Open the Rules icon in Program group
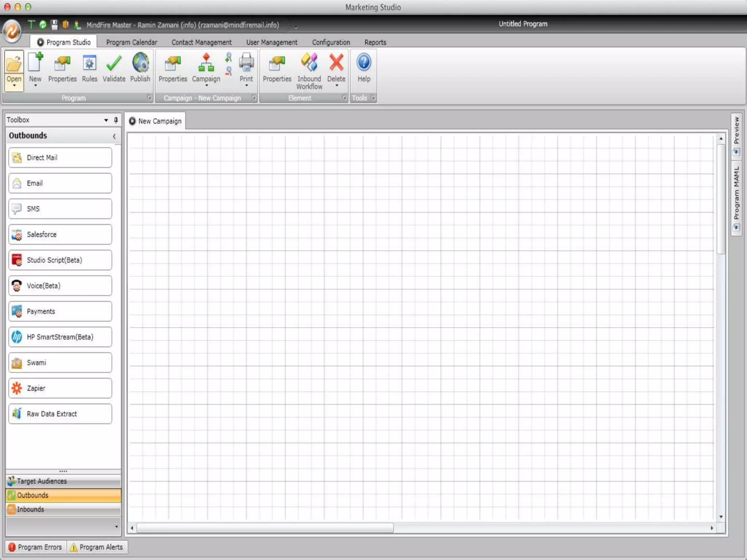747x560 pixels. [x=89, y=64]
